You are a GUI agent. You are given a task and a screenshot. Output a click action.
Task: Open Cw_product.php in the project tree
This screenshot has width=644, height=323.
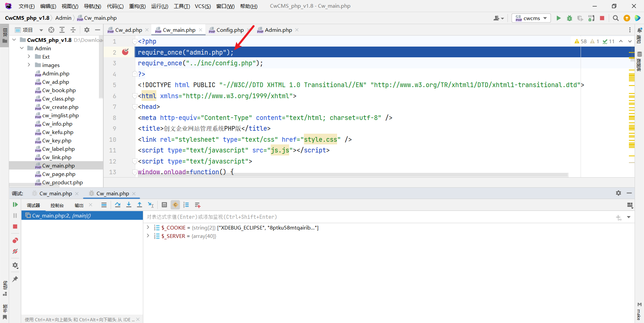tap(62, 183)
